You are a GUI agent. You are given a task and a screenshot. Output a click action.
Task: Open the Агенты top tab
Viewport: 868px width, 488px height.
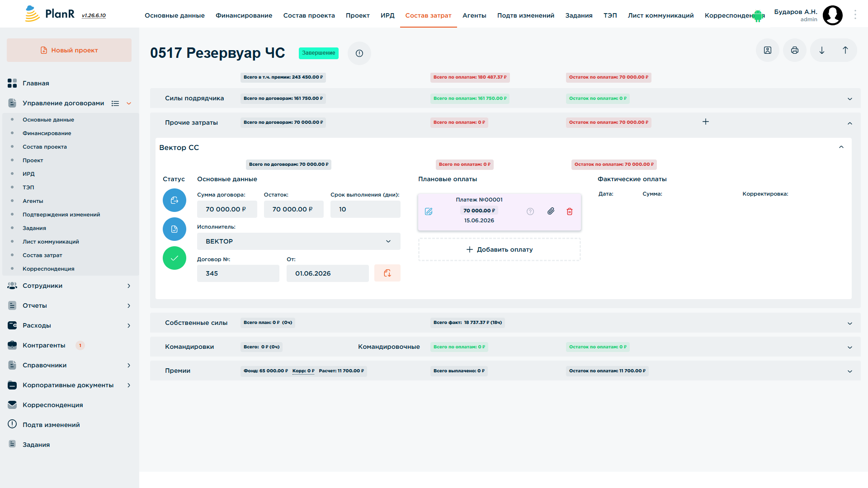474,15
